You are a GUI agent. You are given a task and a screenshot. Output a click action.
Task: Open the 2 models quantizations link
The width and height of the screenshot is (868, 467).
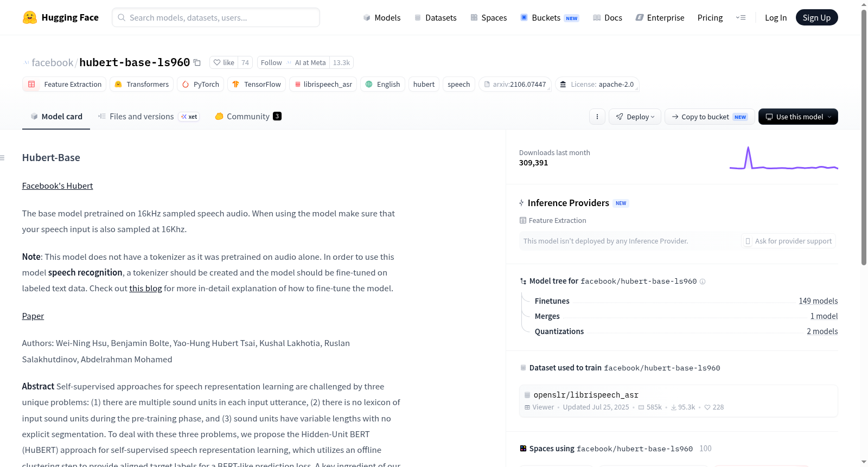tap(822, 331)
